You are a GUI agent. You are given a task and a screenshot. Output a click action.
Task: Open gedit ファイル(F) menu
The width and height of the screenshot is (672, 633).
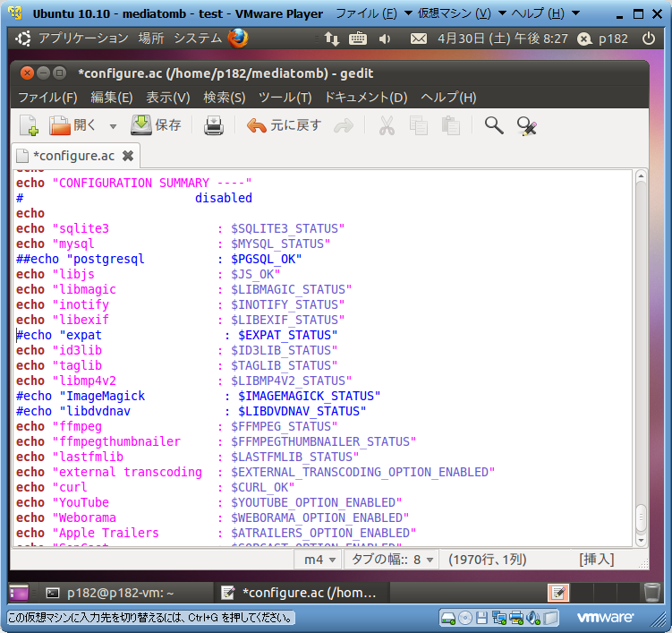pyautogui.click(x=47, y=98)
